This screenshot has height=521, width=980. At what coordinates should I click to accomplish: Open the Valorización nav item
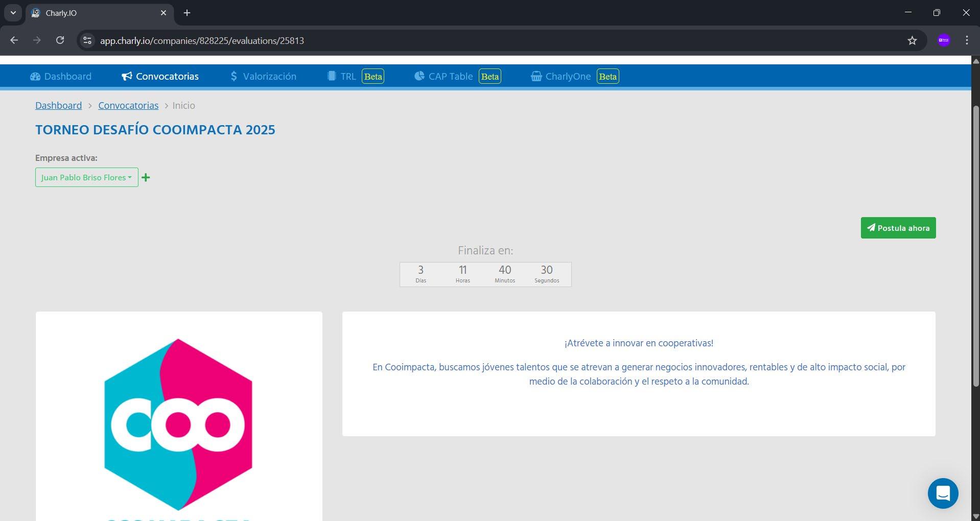click(263, 77)
